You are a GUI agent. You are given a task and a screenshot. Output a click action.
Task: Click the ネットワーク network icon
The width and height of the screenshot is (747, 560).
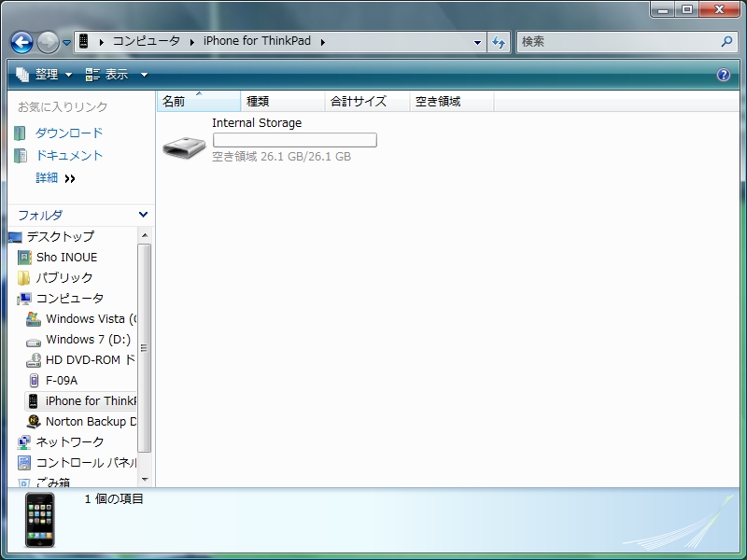click(x=24, y=442)
